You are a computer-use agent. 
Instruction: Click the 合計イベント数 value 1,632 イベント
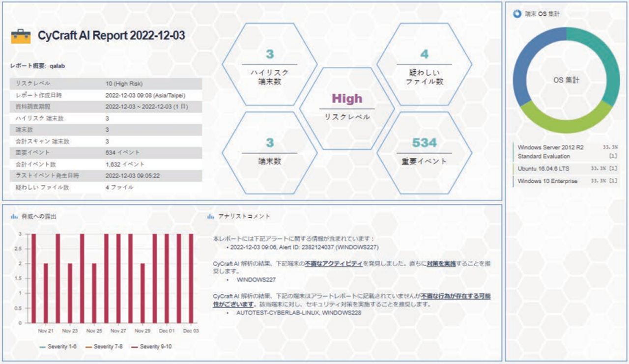click(x=125, y=164)
